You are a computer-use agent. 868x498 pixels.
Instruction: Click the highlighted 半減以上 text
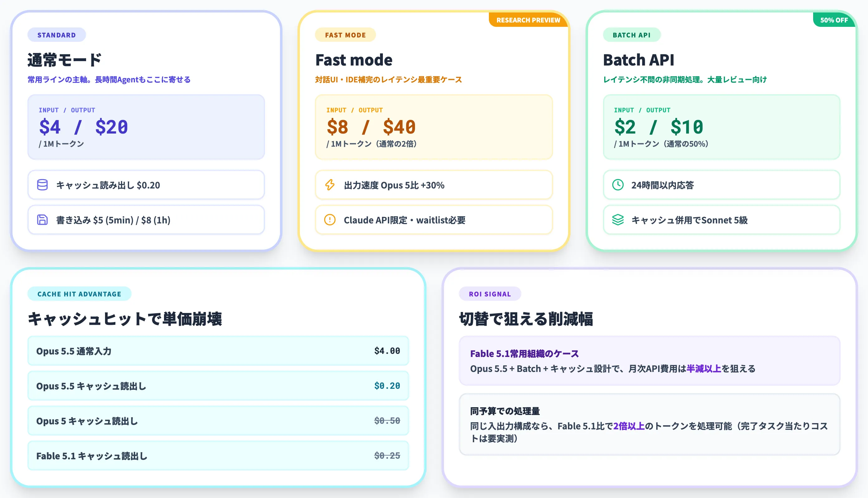tap(704, 369)
